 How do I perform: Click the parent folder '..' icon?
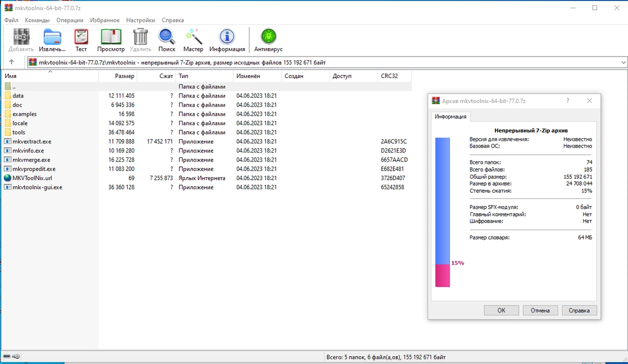7,87
